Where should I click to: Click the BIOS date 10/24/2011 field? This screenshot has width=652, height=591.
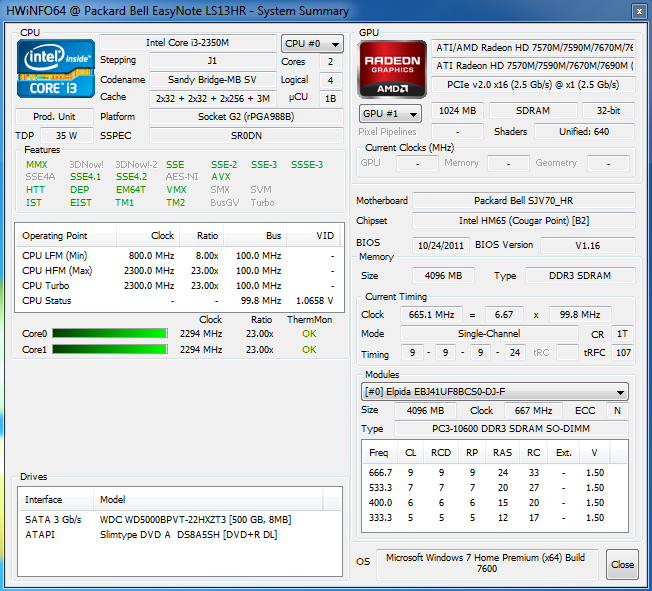pos(441,245)
